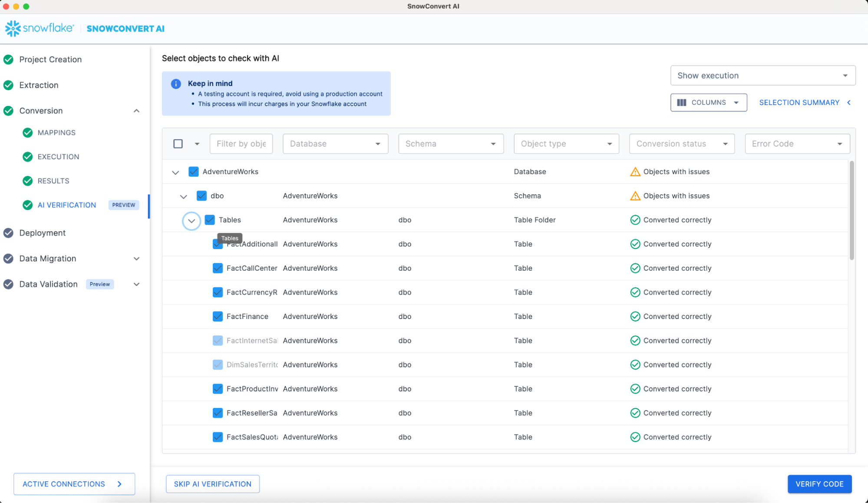Uncheck the dbo schema checkbox
The height and width of the screenshot is (503, 868).
tap(201, 196)
